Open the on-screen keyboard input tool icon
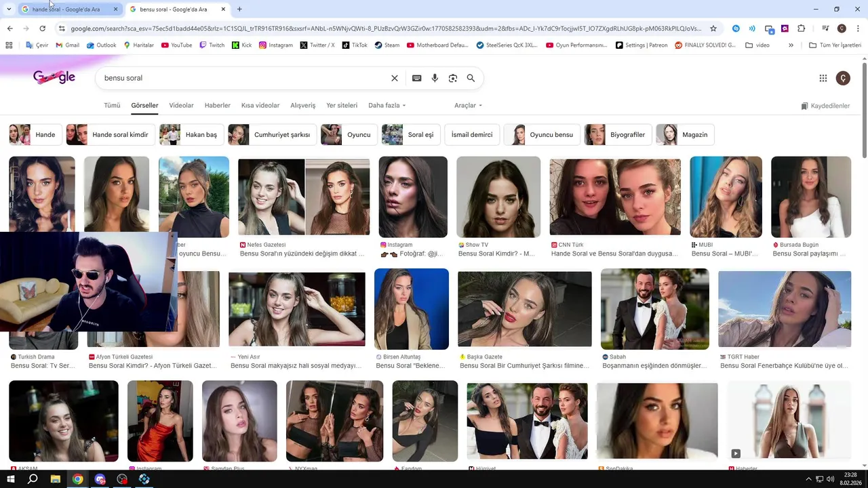Image resolution: width=868 pixels, height=488 pixels. pyautogui.click(x=417, y=78)
